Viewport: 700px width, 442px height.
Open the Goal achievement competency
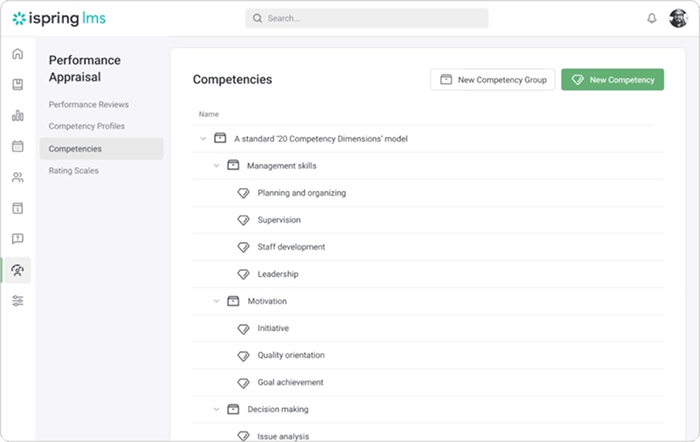click(290, 382)
